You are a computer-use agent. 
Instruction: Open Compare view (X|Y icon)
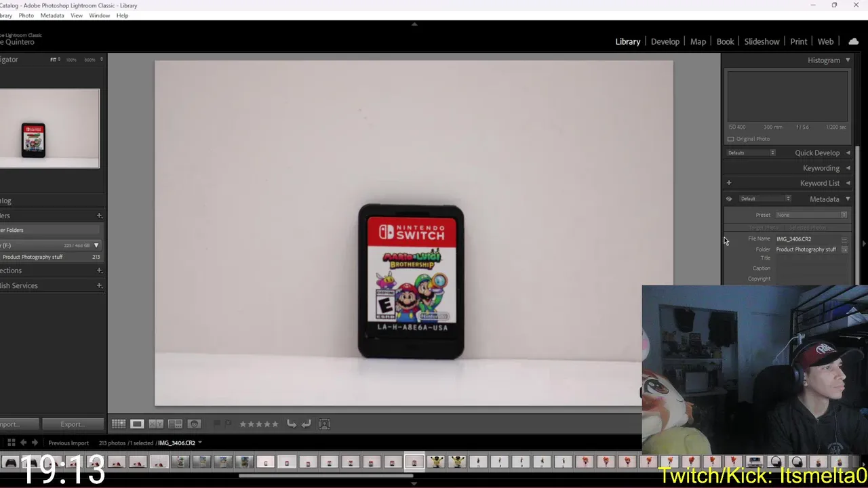coord(156,424)
